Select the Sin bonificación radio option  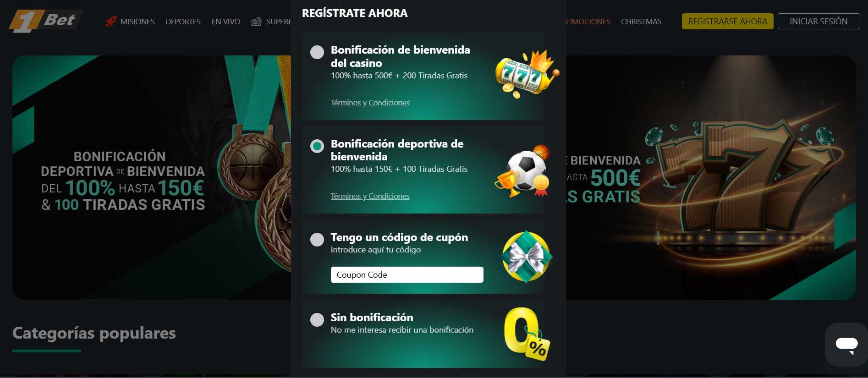[317, 320]
